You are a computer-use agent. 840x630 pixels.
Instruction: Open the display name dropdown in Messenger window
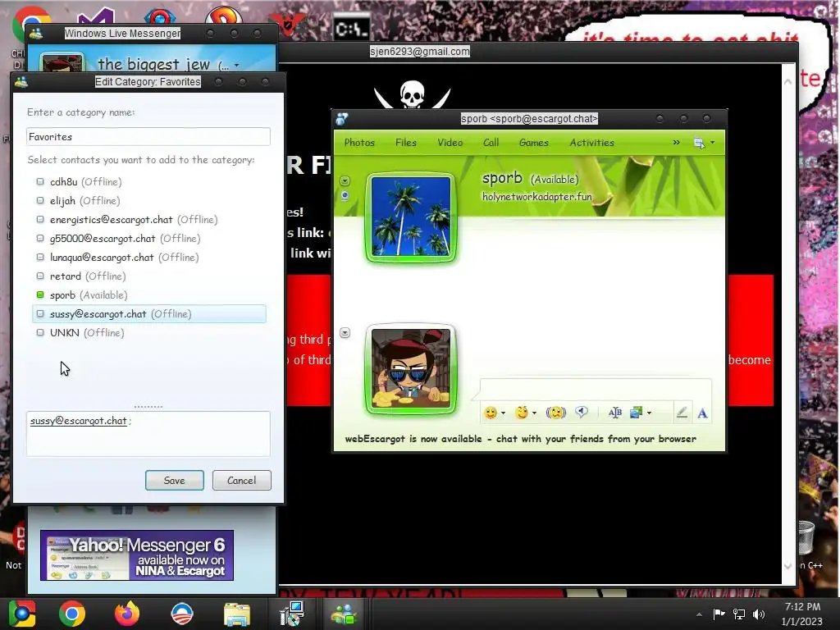tap(237, 66)
